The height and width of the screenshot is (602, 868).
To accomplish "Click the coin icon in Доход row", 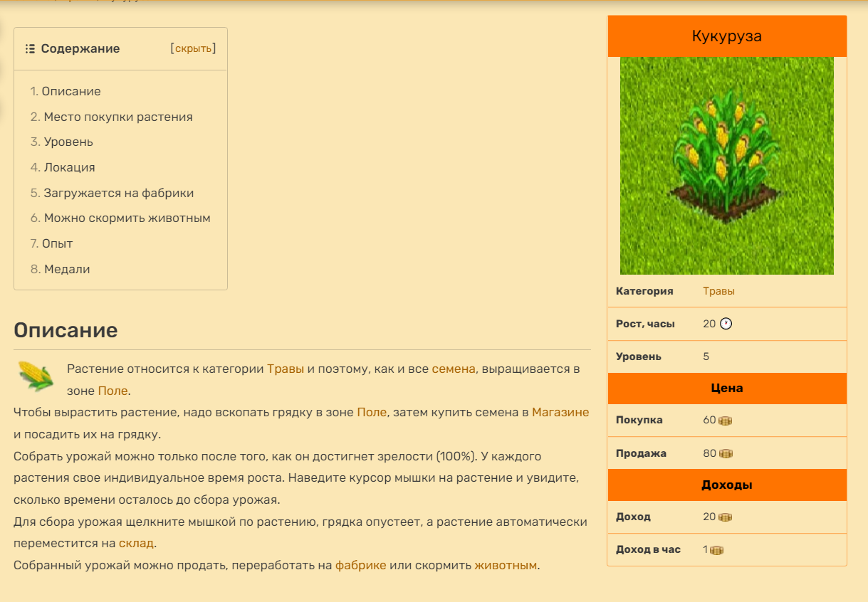I will pos(726,517).
